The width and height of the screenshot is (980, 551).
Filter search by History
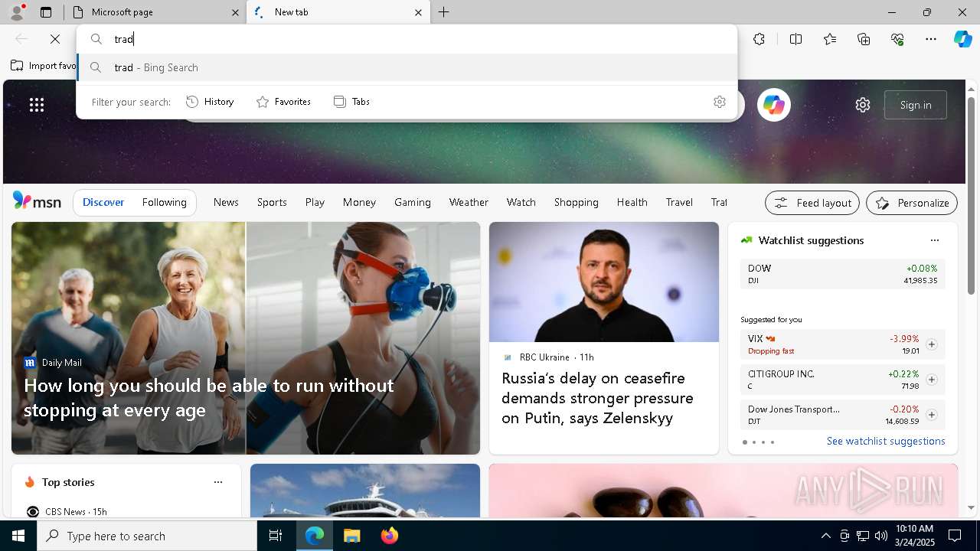[210, 102]
